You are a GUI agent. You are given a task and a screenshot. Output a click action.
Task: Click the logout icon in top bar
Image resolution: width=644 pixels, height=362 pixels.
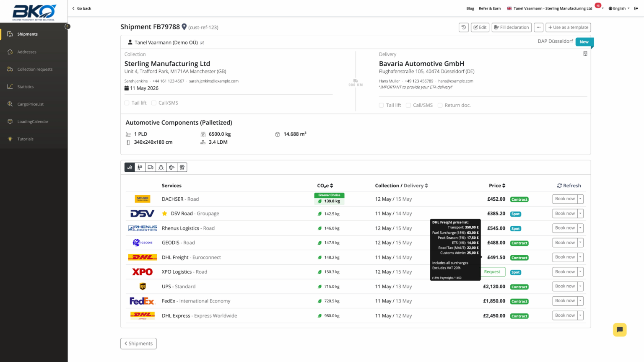point(636,8)
